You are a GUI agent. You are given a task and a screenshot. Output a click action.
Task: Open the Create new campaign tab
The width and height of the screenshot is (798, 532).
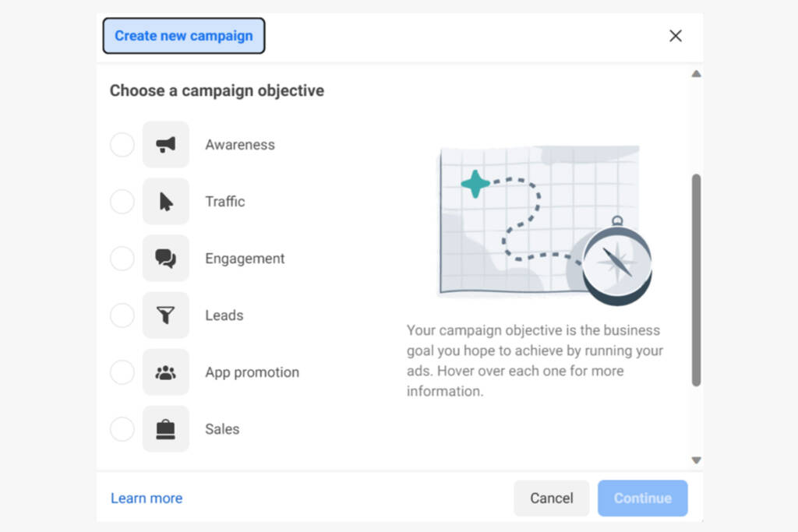click(x=184, y=36)
